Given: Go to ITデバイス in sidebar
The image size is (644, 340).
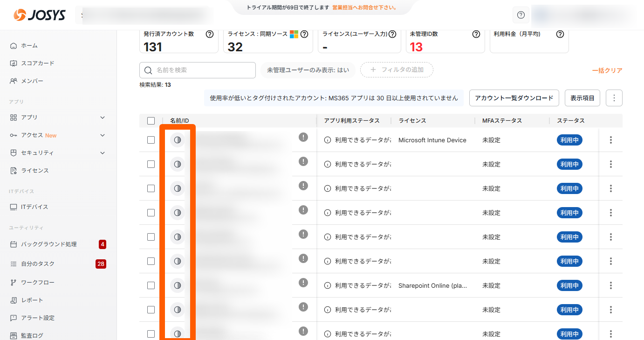Looking at the screenshot, I should coord(34,207).
